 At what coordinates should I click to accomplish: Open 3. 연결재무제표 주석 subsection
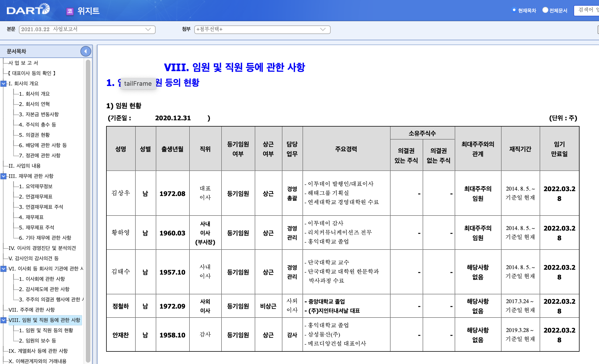click(x=41, y=207)
